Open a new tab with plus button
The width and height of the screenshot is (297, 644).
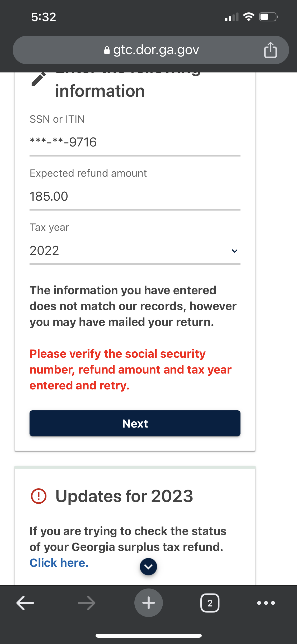tap(148, 603)
